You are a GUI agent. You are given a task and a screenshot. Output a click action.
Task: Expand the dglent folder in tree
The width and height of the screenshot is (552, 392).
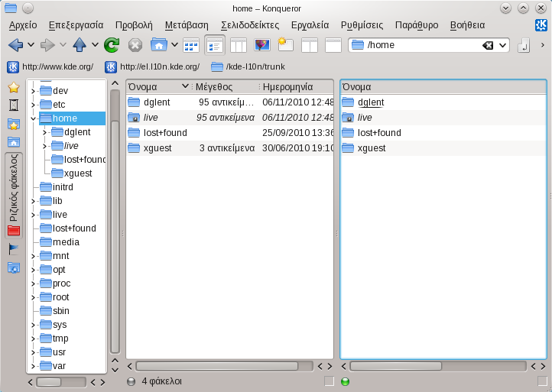point(45,132)
